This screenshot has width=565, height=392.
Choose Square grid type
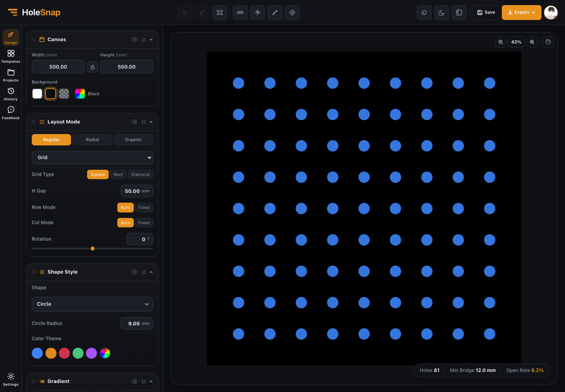pyautogui.click(x=98, y=174)
